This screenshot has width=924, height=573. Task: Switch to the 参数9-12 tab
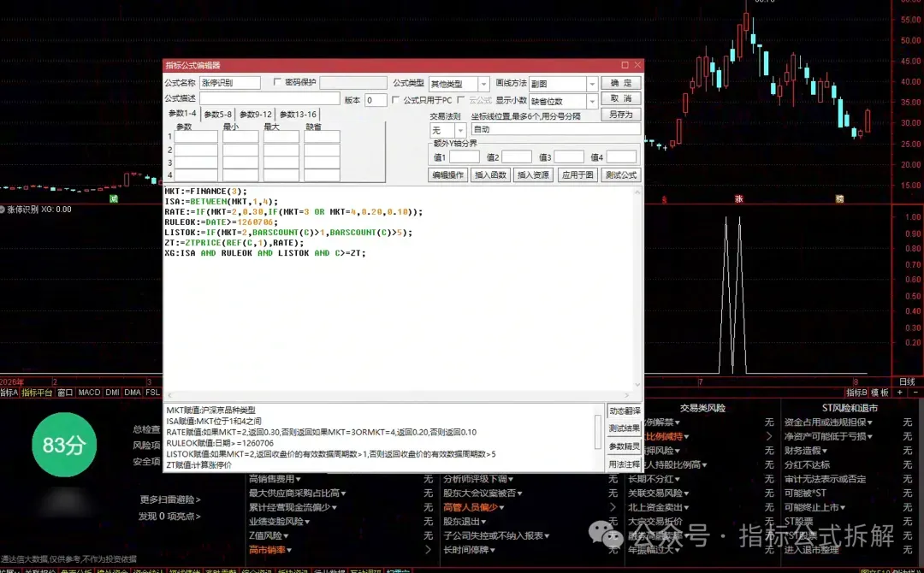(x=256, y=115)
